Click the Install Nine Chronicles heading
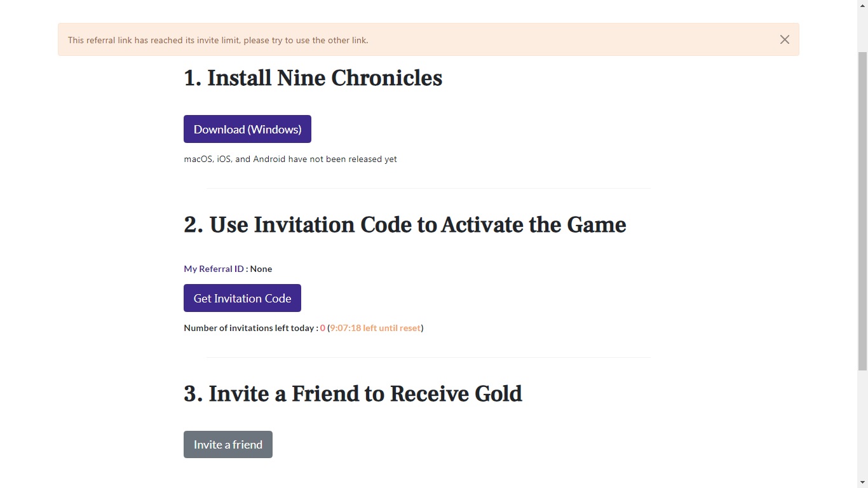Screen dimensions: 868x488 pos(313,78)
